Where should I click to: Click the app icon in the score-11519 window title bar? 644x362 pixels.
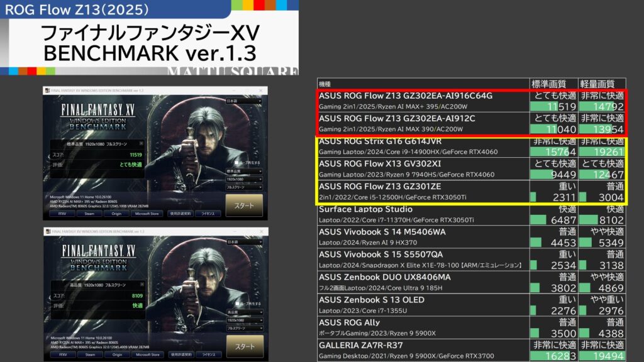pyautogui.click(x=48, y=90)
